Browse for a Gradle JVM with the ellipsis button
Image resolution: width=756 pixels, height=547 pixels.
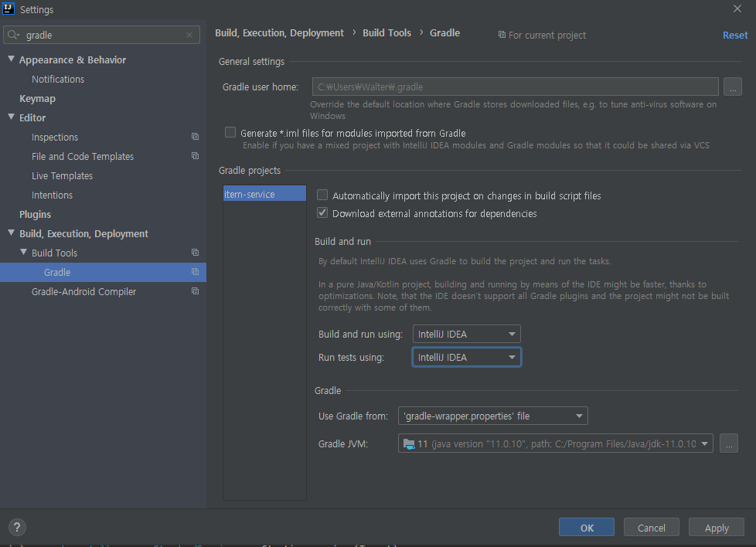coord(728,443)
